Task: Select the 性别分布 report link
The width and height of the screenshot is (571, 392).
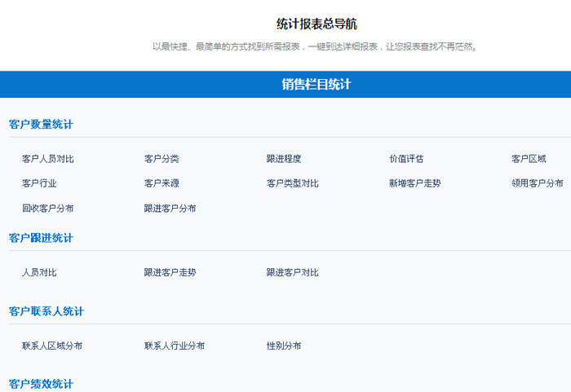Action: pyautogui.click(x=284, y=346)
